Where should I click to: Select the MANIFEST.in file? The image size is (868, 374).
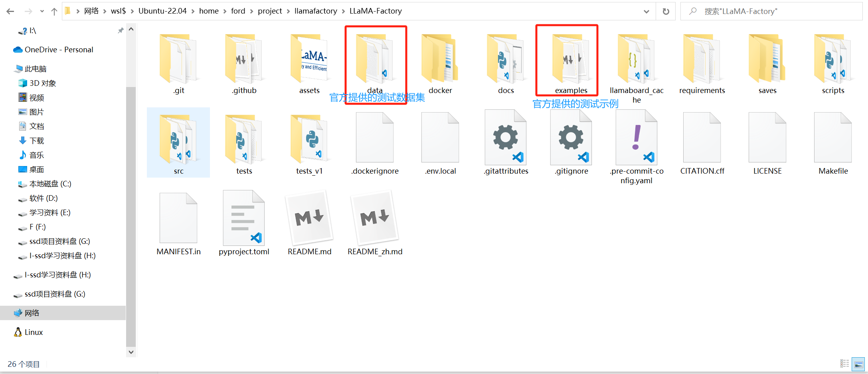(x=178, y=224)
